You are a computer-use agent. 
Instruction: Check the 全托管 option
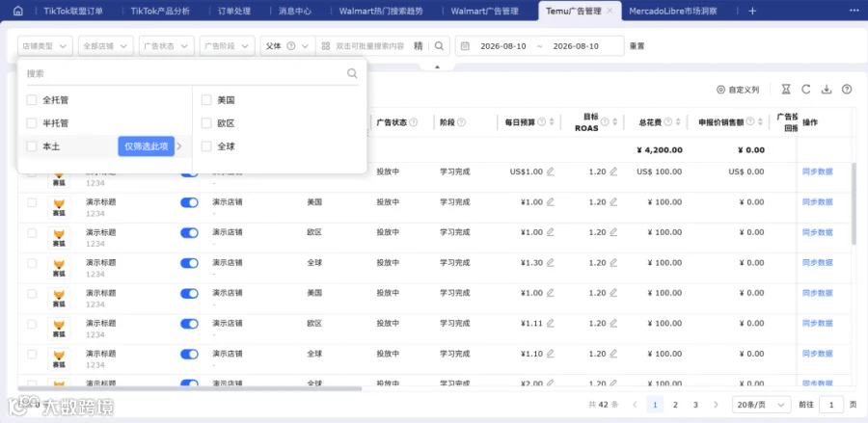[32, 100]
